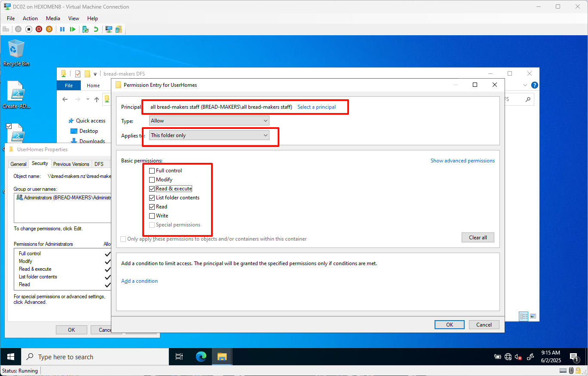Click the File Explorer taskbar icon

tap(222, 357)
